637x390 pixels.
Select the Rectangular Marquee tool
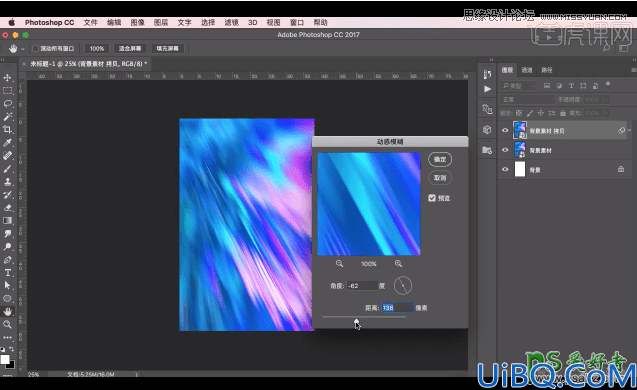tap(7, 91)
